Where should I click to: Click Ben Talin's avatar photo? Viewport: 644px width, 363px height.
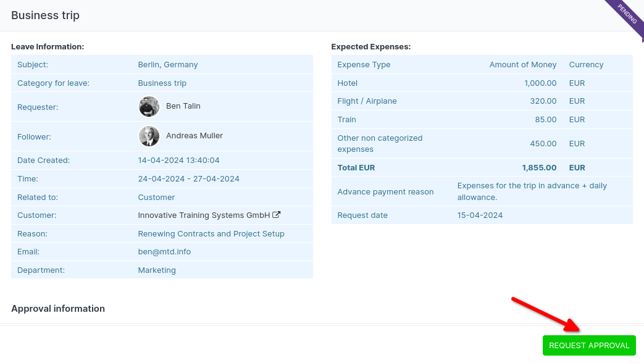[149, 106]
